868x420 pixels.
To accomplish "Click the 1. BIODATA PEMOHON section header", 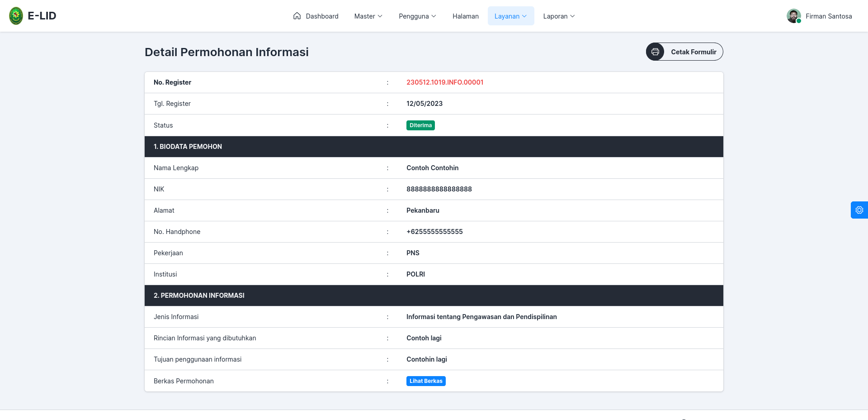I will pos(434,147).
